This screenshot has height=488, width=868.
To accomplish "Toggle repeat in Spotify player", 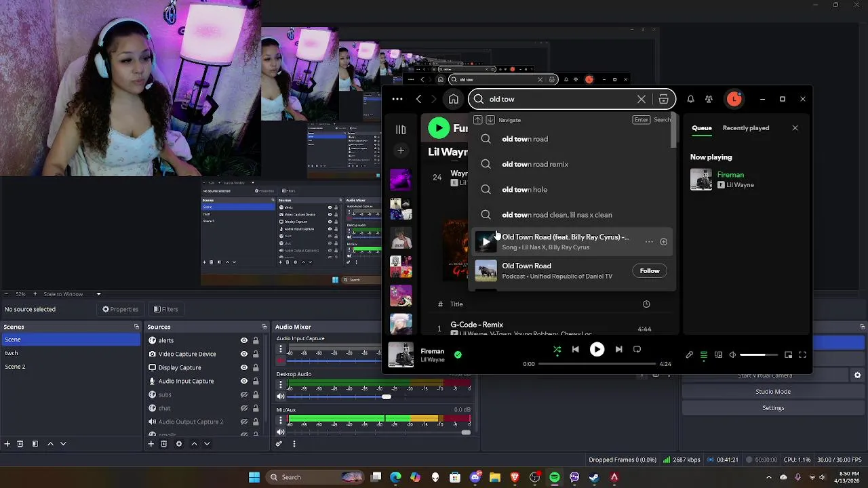I will point(637,350).
